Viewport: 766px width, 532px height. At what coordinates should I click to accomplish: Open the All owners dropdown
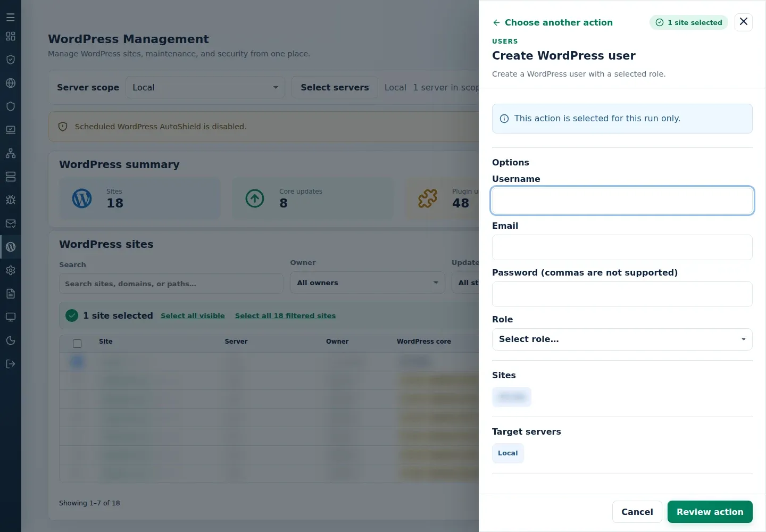(368, 282)
